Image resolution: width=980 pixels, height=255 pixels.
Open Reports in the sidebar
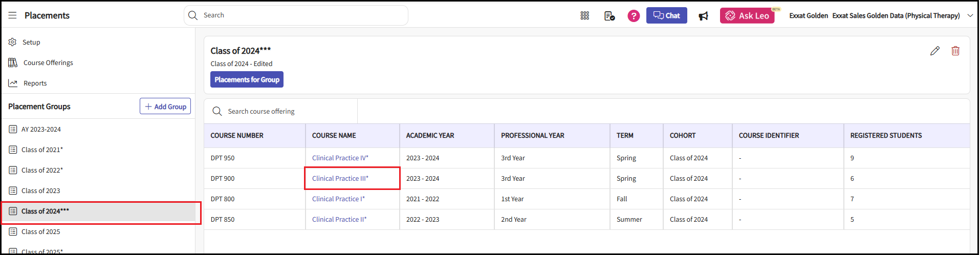(x=35, y=83)
